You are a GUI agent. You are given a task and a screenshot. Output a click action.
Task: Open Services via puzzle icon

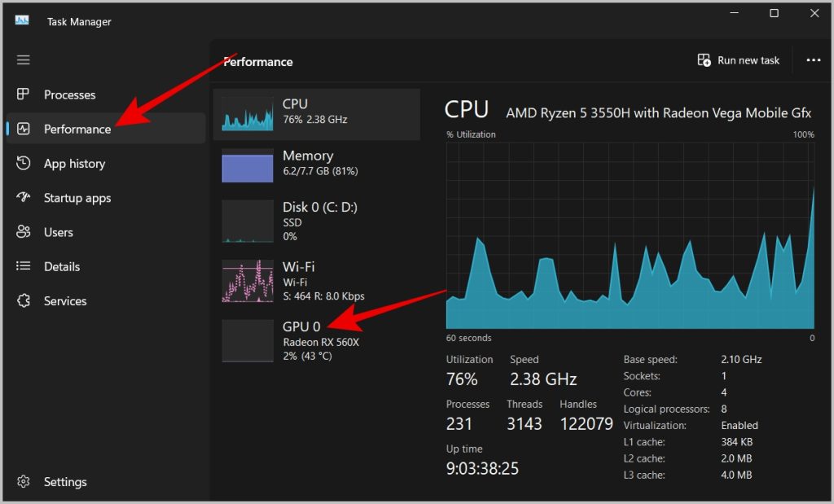[x=23, y=300]
